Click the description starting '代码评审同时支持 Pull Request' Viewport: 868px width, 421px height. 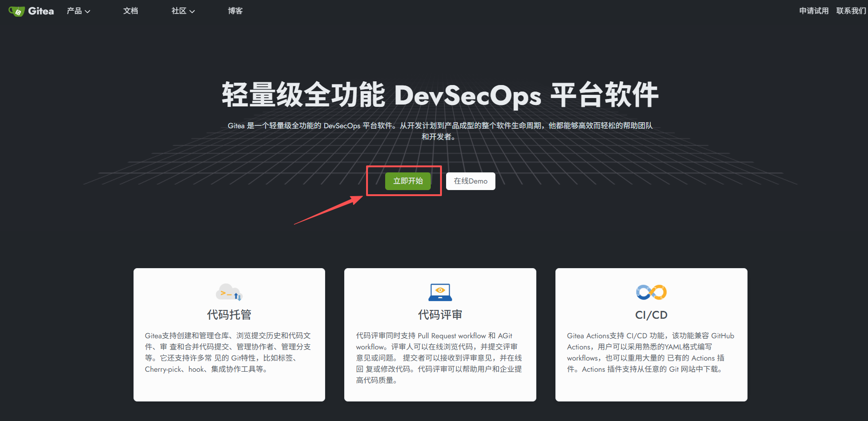[439, 358]
